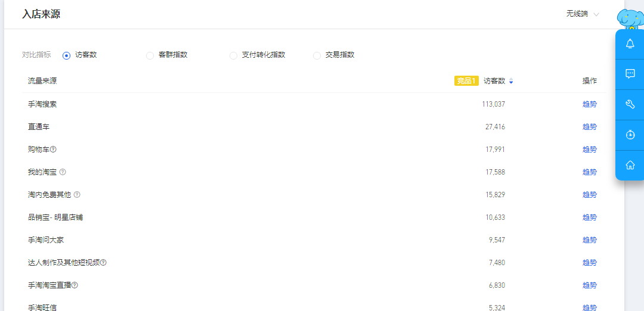This screenshot has width=644, height=311.
Task: Click the blue elephant mascot
Action: (630, 18)
